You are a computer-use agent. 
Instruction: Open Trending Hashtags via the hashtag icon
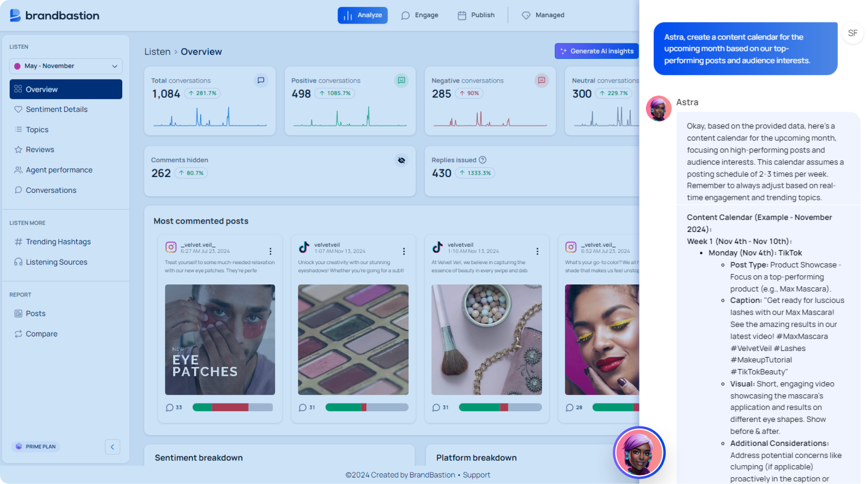coord(18,242)
